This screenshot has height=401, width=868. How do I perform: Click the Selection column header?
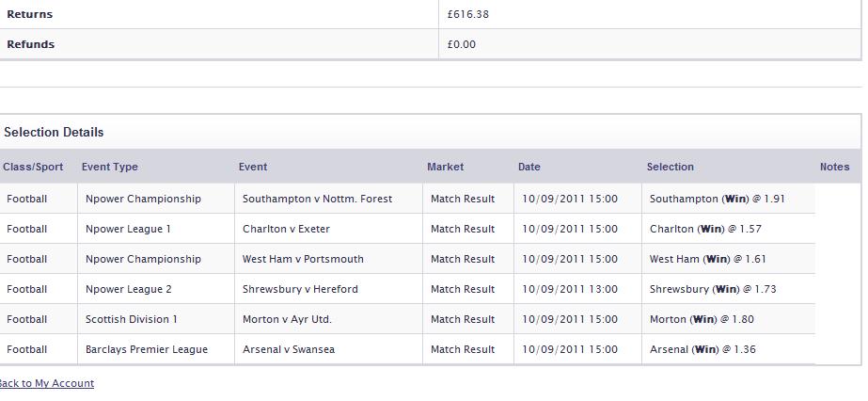670,167
